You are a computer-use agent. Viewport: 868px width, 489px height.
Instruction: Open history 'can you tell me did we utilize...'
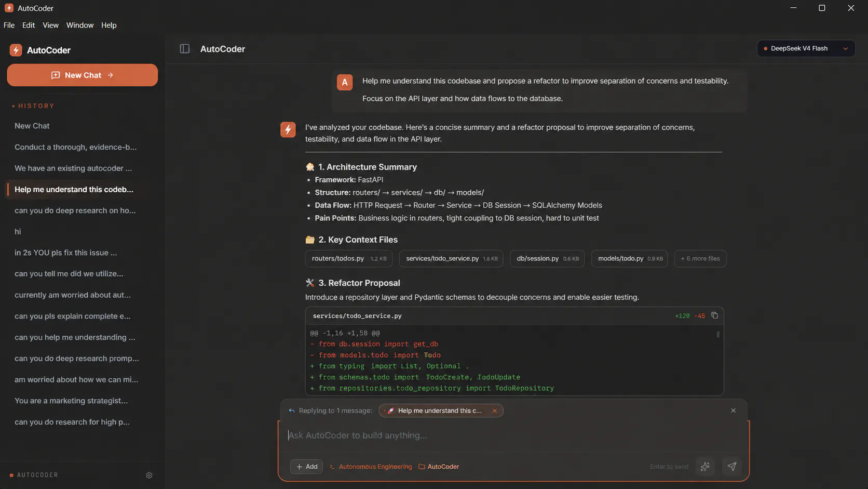83,273
